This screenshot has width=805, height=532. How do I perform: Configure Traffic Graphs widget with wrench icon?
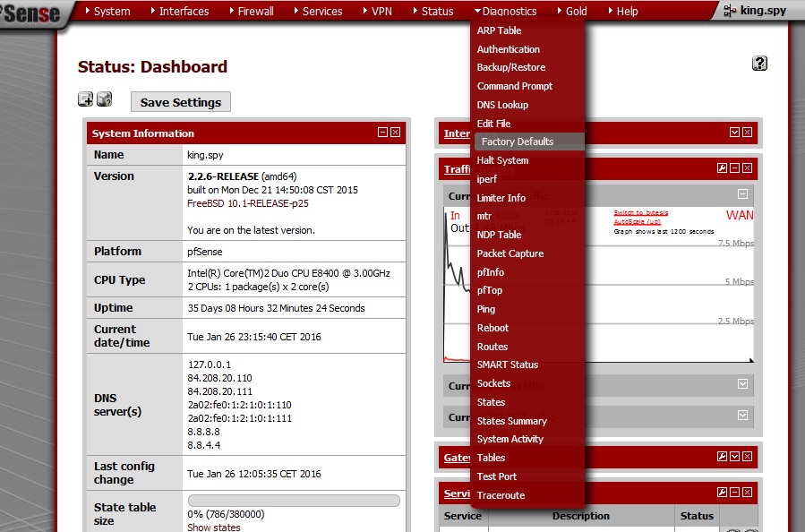(x=722, y=167)
